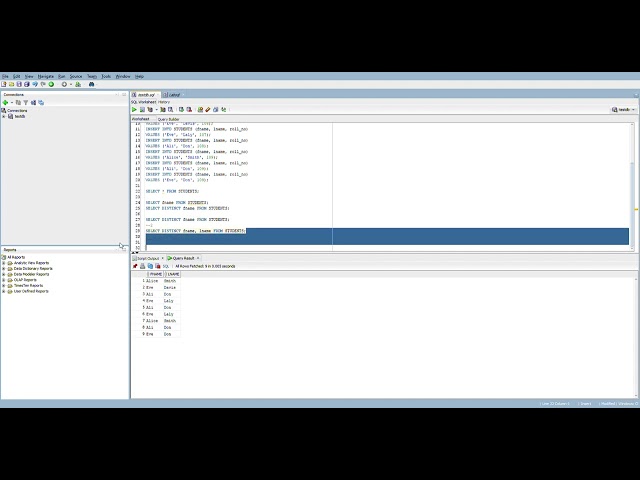Click the Rollback icon in worksheet toolbar
The image size is (640, 480).
click(189, 109)
